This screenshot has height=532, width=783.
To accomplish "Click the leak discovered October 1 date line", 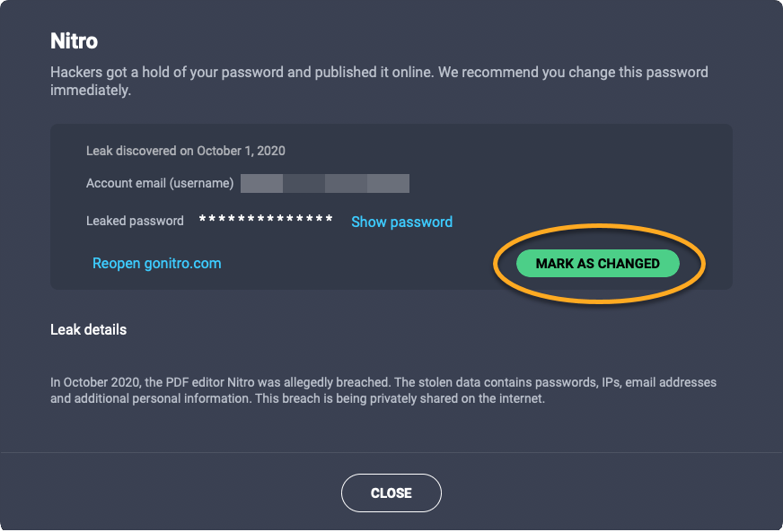I will coord(185,151).
